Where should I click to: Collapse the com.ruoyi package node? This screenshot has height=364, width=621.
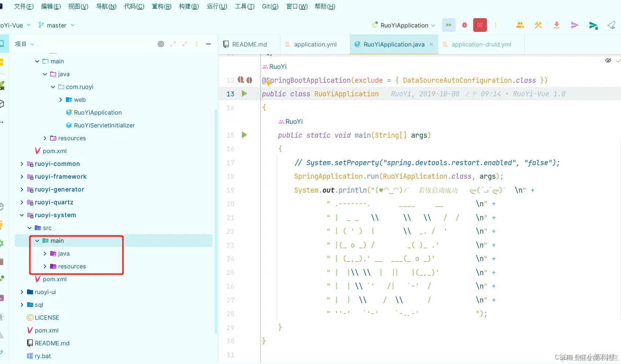(x=53, y=87)
